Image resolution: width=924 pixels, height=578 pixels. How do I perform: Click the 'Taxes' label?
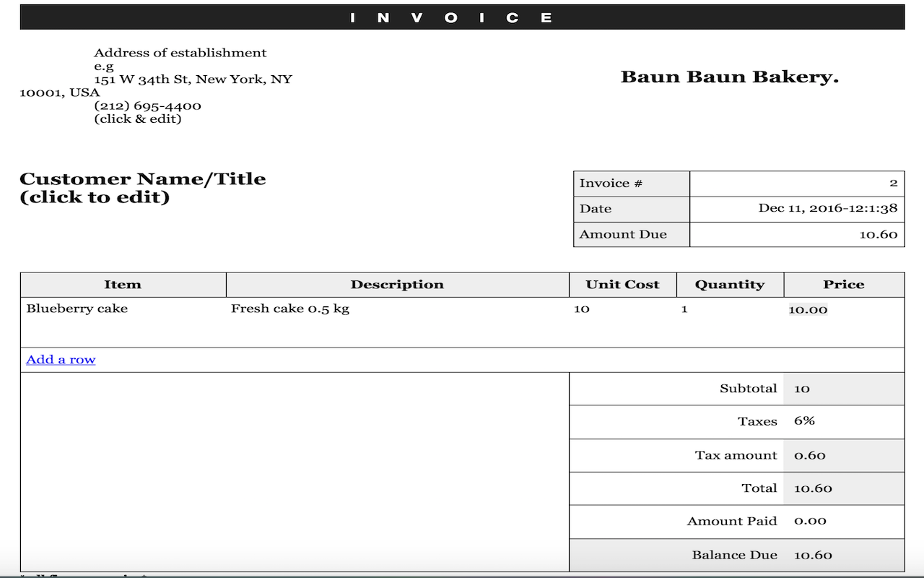[x=757, y=421]
